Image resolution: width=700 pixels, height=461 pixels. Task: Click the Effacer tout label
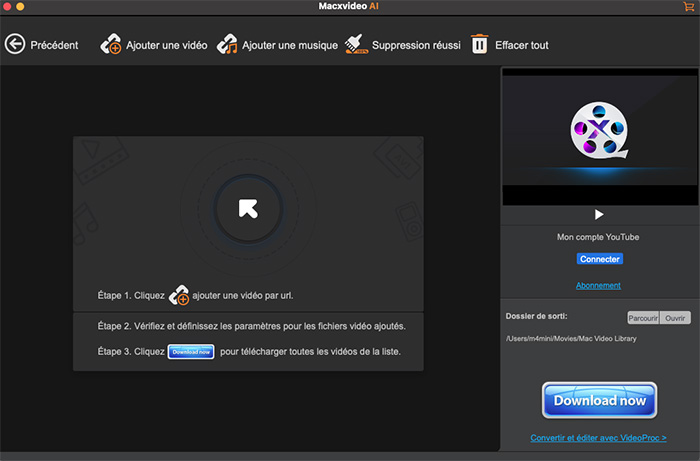[522, 45]
